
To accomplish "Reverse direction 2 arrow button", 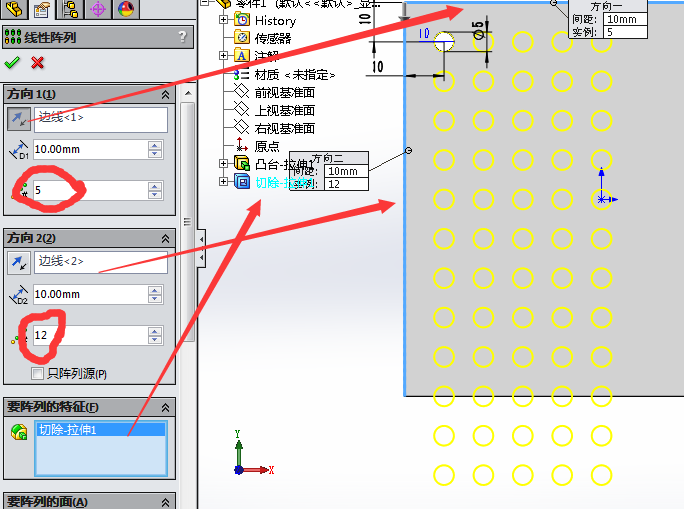I will tap(19, 263).
